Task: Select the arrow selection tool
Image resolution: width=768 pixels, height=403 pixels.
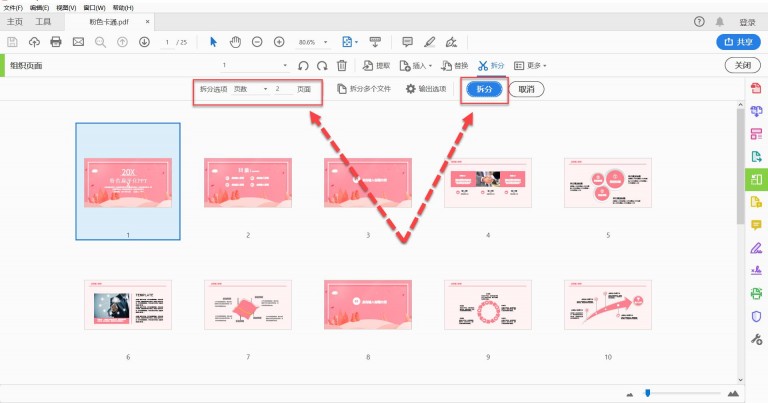Action: (213, 42)
